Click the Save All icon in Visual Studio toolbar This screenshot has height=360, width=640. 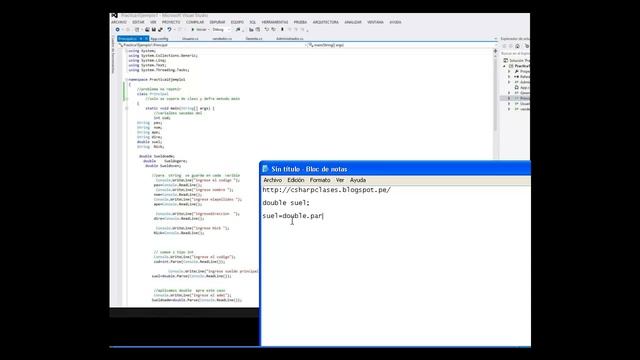(x=160, y=30)
